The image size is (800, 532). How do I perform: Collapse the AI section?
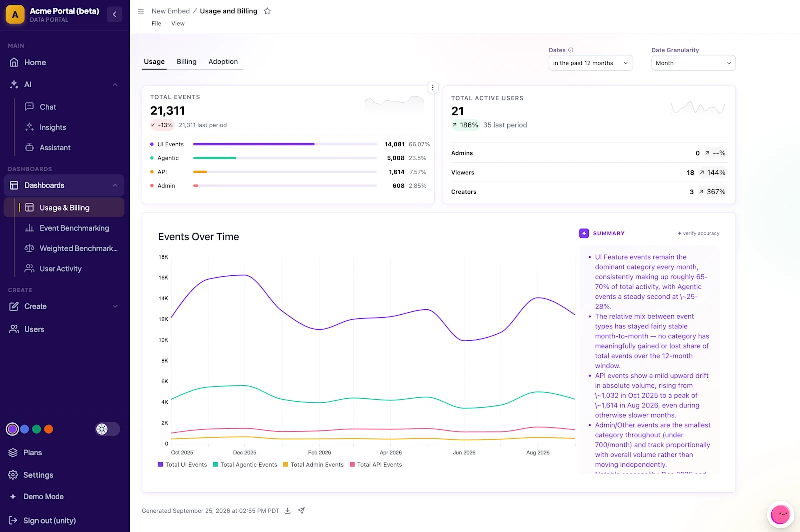pyautogui.click(x=115, y=85)
